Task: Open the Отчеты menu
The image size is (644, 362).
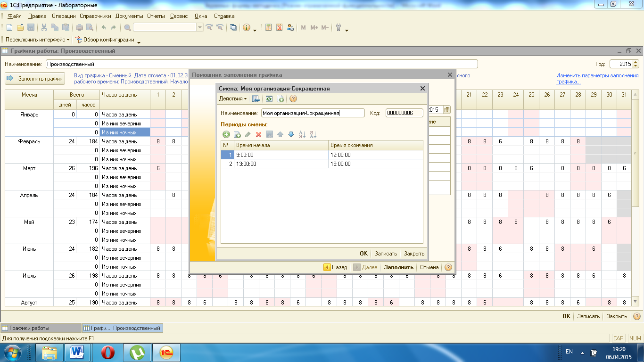Action: pos(156,16)
